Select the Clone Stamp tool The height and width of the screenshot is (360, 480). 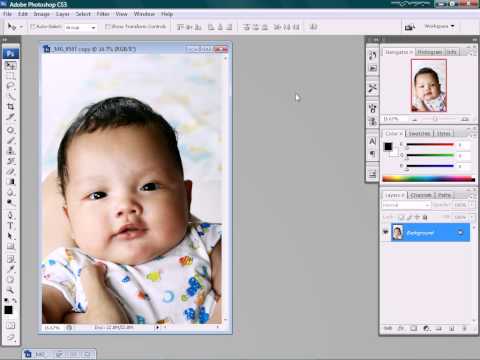[x=11, y=151]
